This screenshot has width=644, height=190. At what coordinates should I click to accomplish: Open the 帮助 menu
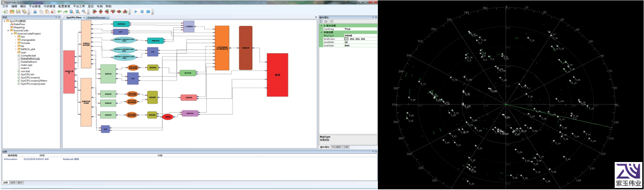click(x=108, y=6)
